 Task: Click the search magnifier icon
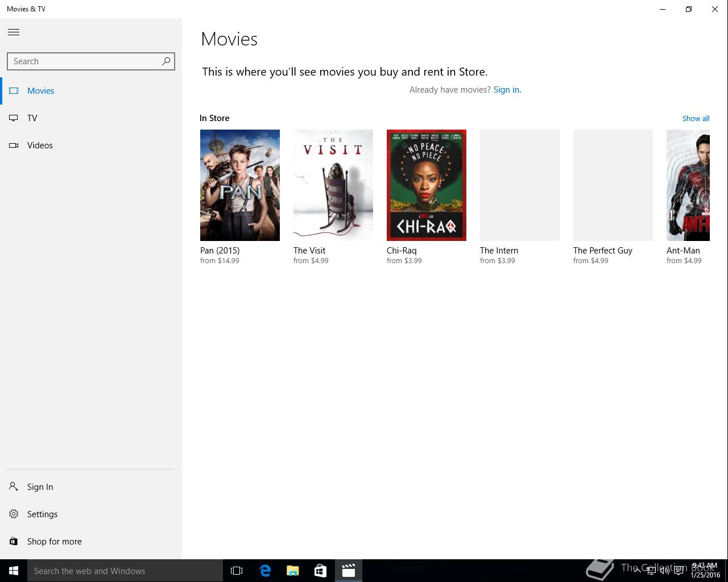pos(166,61)
